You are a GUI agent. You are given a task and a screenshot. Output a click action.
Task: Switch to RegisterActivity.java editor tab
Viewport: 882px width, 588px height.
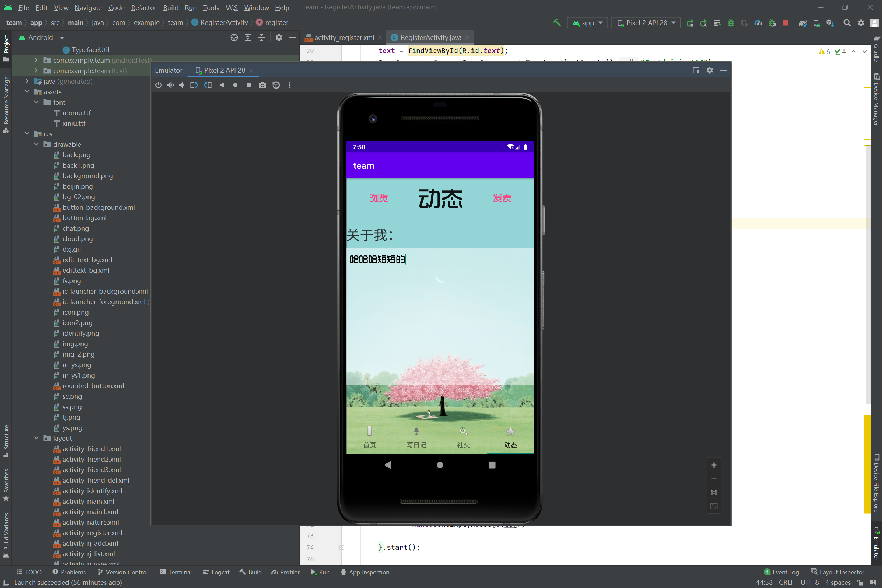click(430, 37)
